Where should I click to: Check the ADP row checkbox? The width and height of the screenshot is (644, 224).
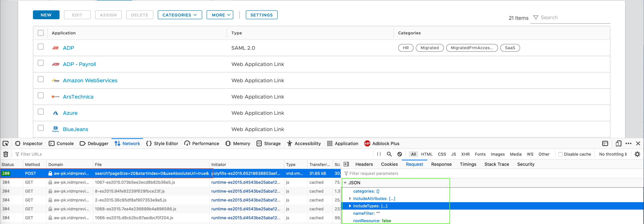pos(41,47)
